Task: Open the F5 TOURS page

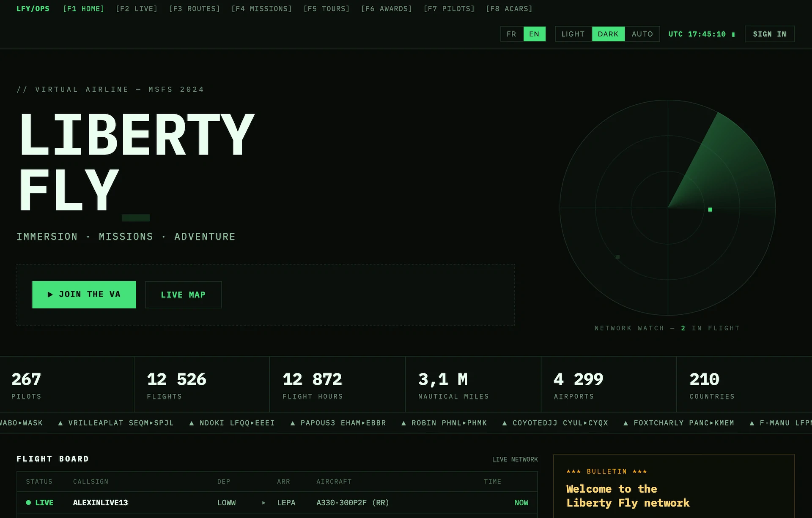Action: tap(326, 8)
